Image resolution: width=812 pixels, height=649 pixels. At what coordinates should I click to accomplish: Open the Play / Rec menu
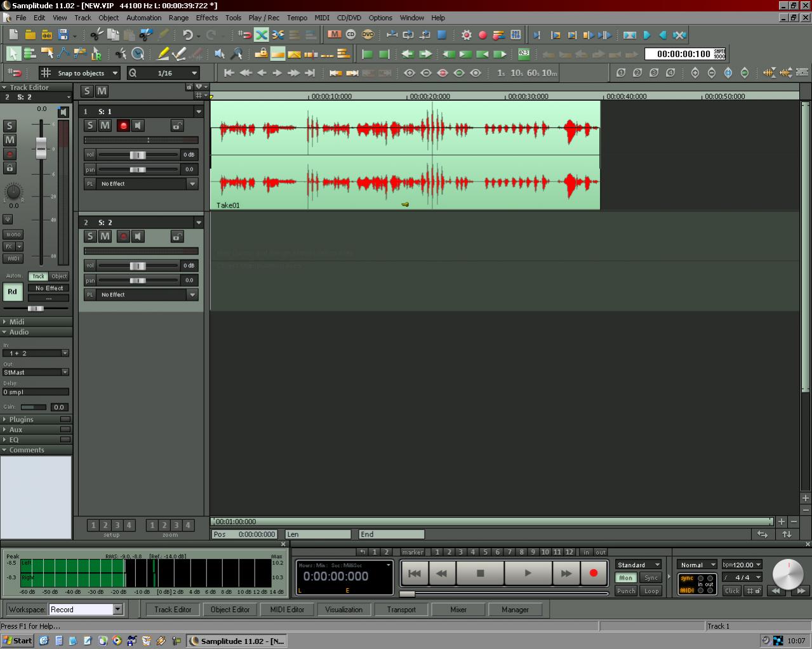264,18
